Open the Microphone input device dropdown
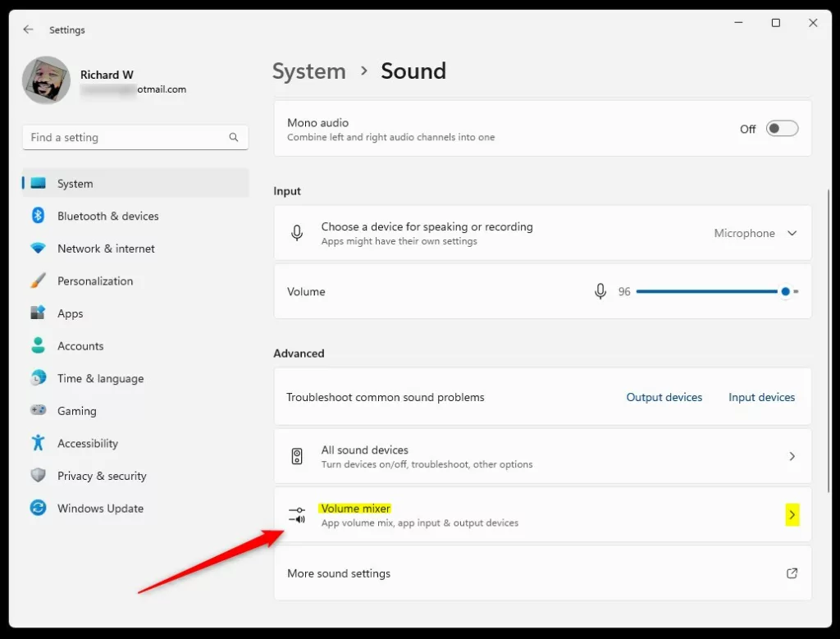The height and width of the screenshot is (639, 840). tap(755, 234)
